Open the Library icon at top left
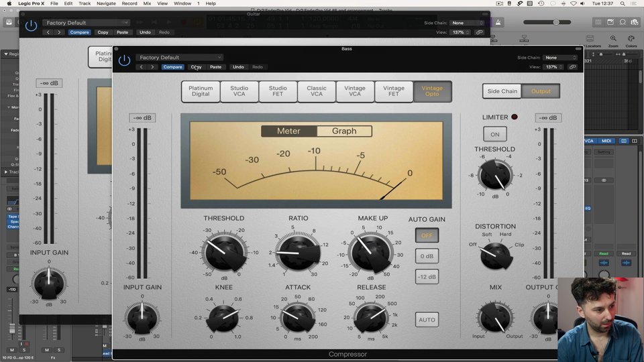The width and height of the screenshot is (644, 362). pos(9,22)
